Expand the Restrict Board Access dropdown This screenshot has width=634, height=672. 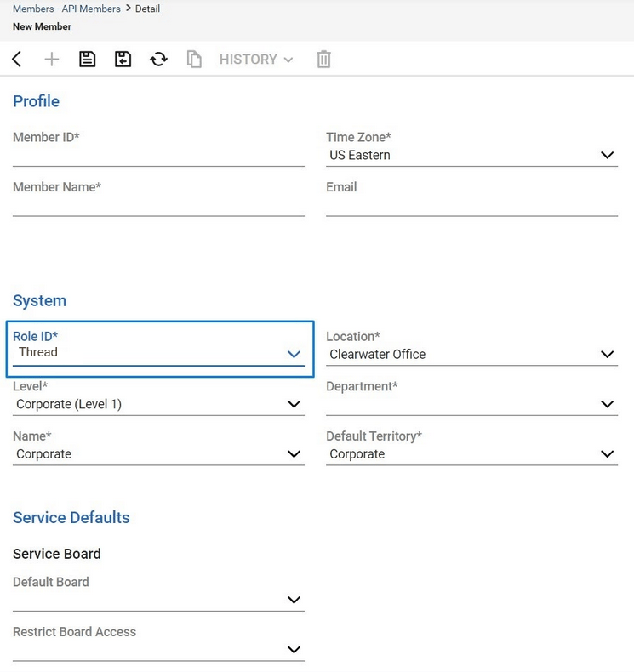(158, 650)
